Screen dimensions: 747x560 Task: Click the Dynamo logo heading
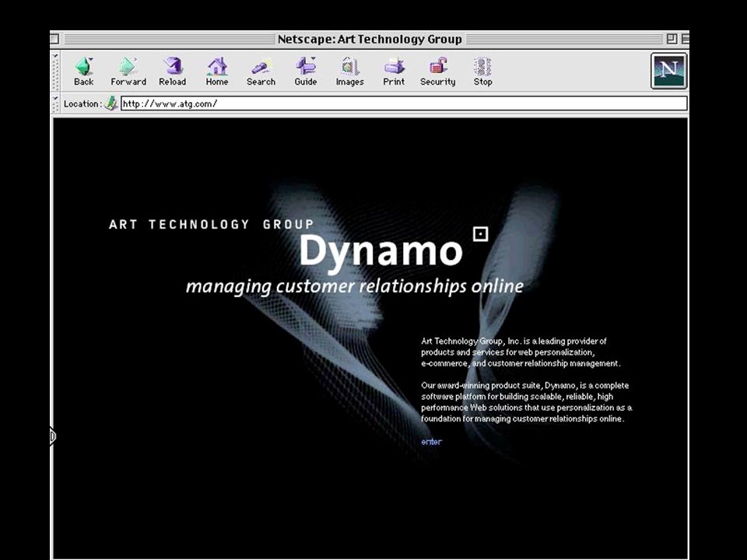pos(381,252)
